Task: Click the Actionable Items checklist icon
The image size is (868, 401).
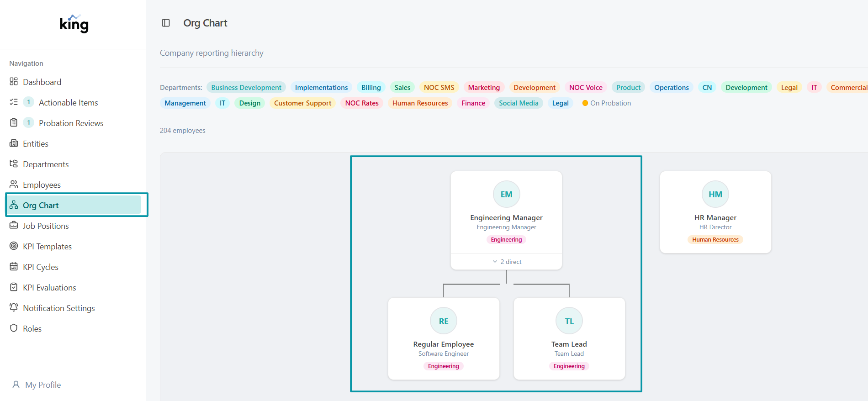Action: (x=14, y=102)
